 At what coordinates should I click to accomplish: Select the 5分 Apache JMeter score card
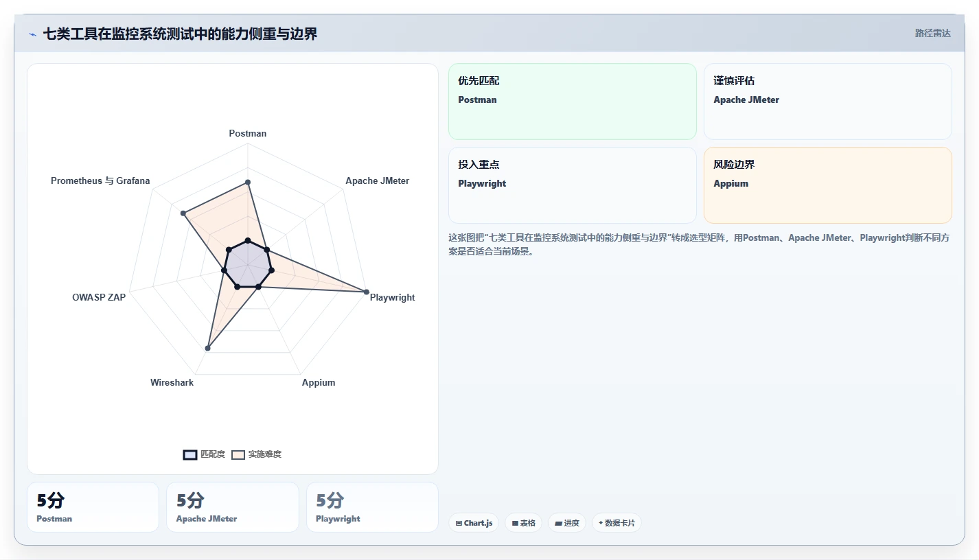coord(233,507)
